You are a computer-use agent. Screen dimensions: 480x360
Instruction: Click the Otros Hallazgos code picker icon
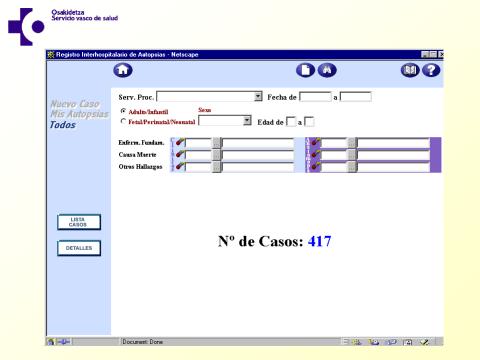pos(180,166)
